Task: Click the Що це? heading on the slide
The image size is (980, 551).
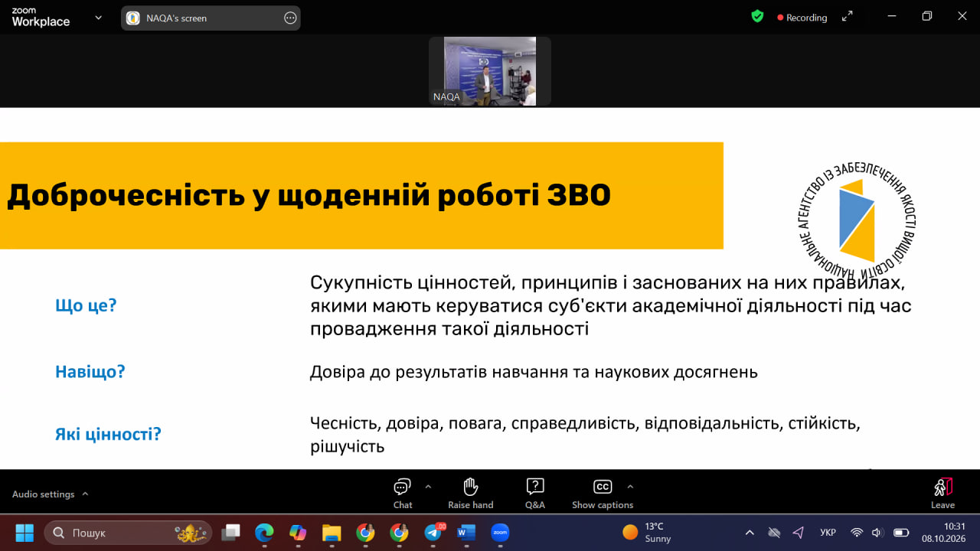Action: click(x=86, y=305)
